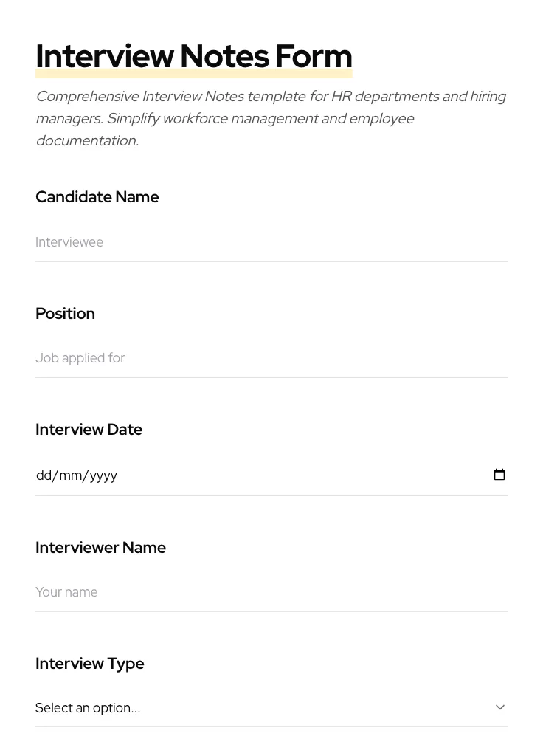Click the Interview Type label

(x=89, y=663)
